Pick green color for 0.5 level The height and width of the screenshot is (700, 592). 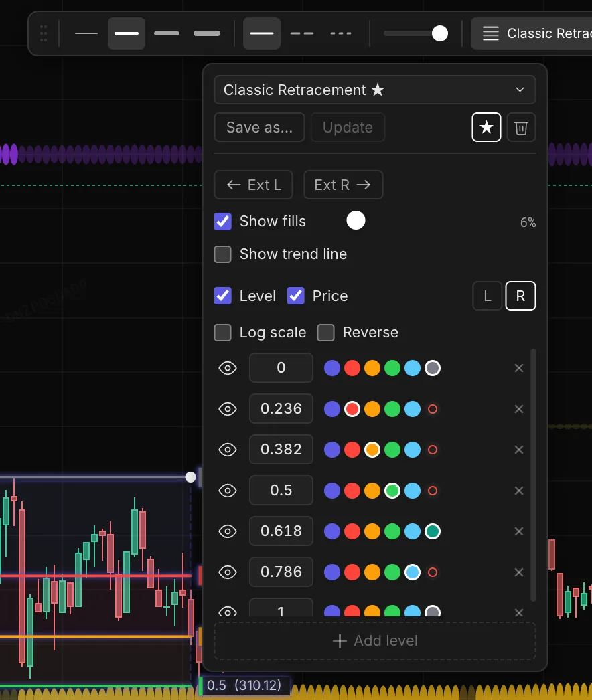pyautogui.click(x=392, y=491)
